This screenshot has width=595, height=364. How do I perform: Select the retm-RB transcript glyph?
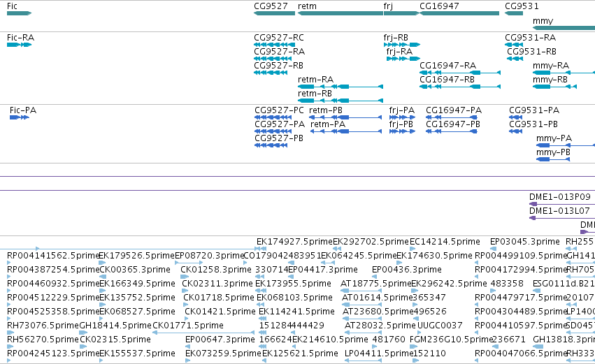click(340, 101)
